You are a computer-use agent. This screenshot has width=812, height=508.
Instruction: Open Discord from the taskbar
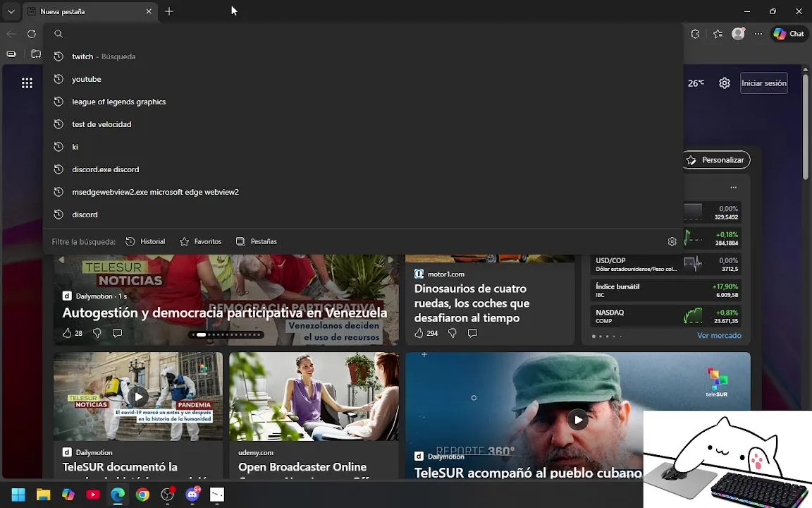coord(192,495)
